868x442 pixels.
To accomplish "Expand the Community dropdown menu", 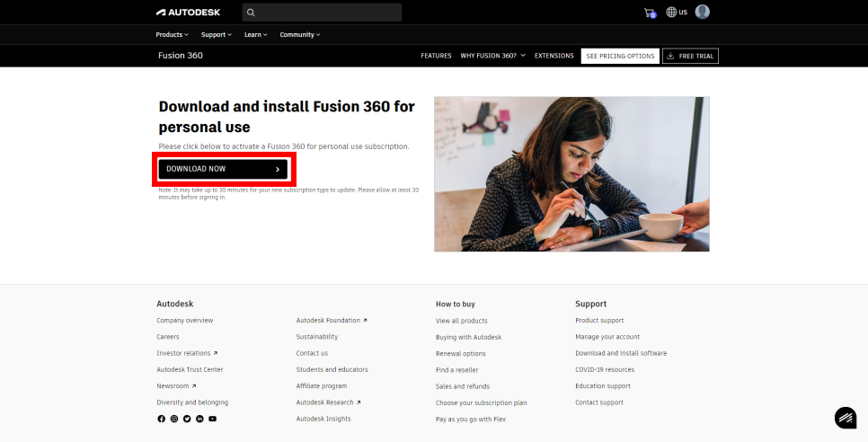I will click(299, 34).
